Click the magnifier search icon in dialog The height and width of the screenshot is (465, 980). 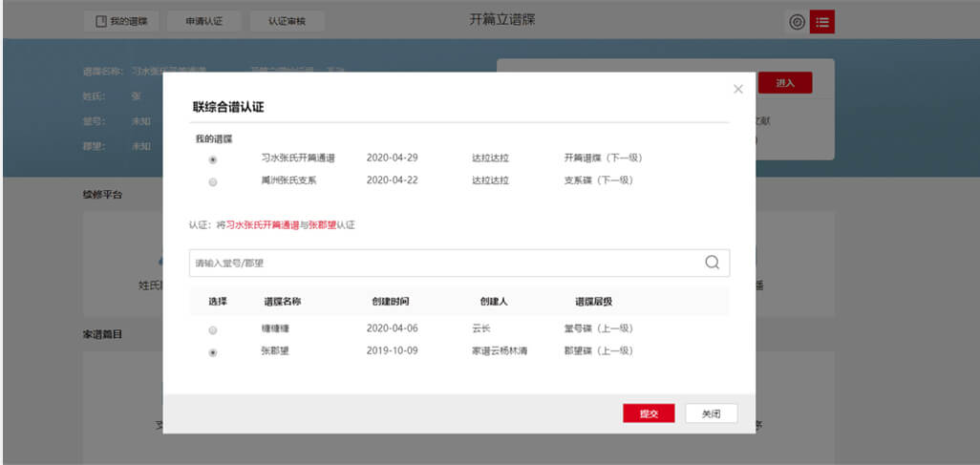coord(712,263)
